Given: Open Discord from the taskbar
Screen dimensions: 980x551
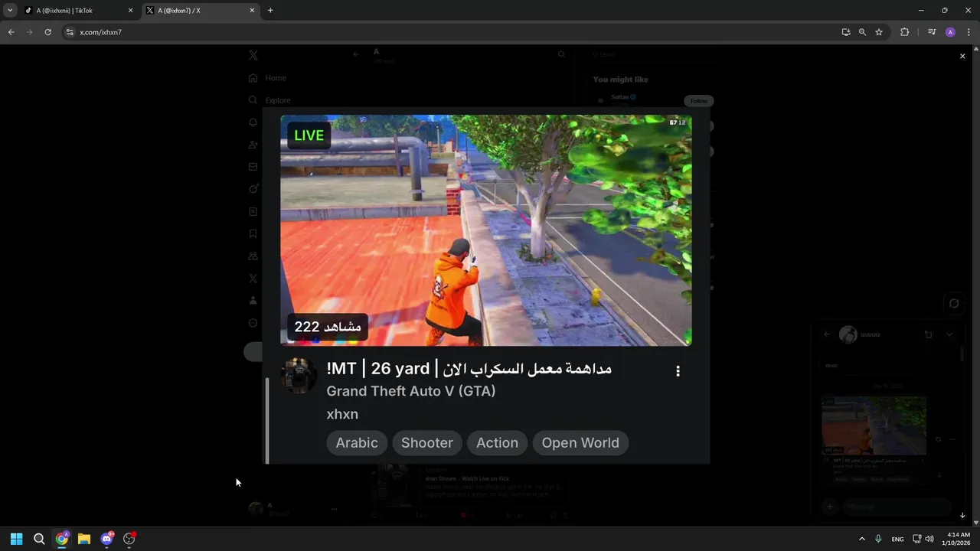Looking at the screenshot, I should (x=106, y=539).
